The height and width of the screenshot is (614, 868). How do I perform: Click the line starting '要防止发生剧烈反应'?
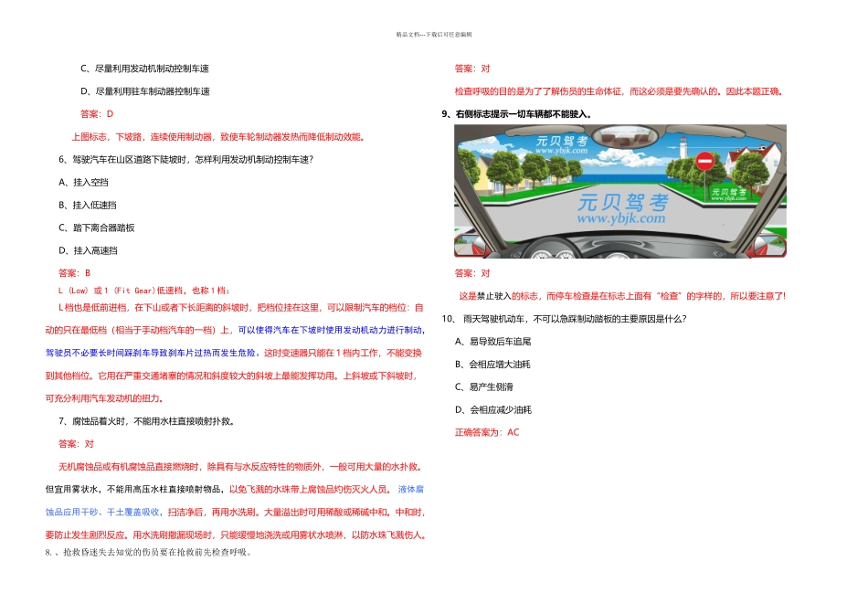235,535
